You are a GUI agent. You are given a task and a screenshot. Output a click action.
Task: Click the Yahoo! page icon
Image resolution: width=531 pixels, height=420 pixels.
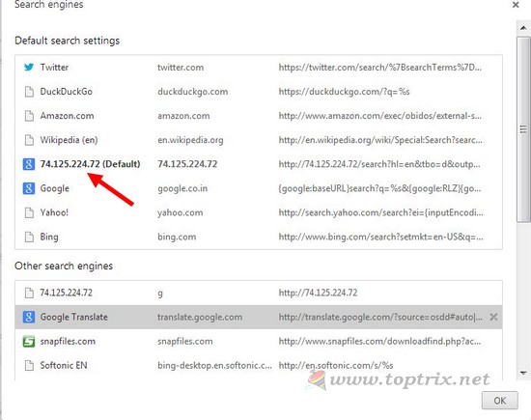(29, 212)
